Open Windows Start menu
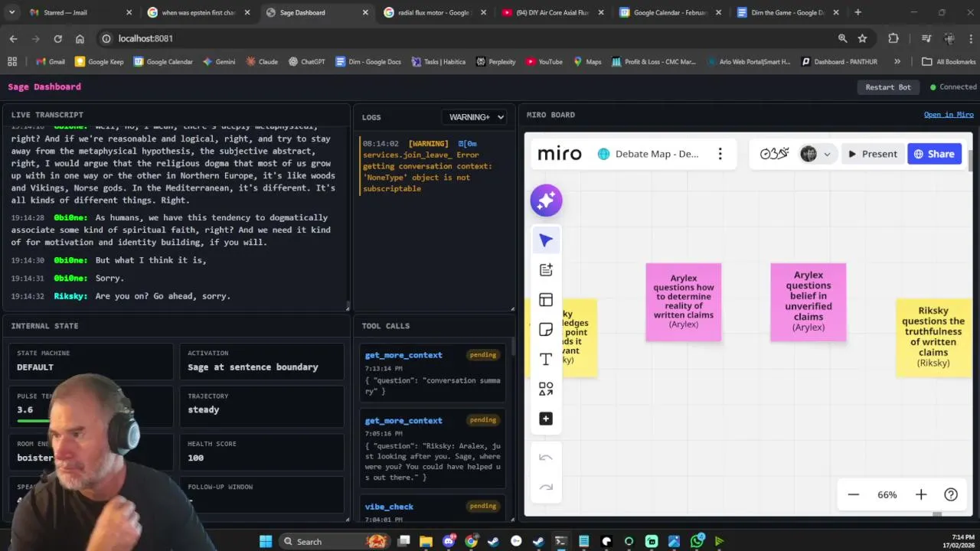Image resolution: width=980 pixels, height=551 pixels. pyautogui.click(x=266, y=541)
